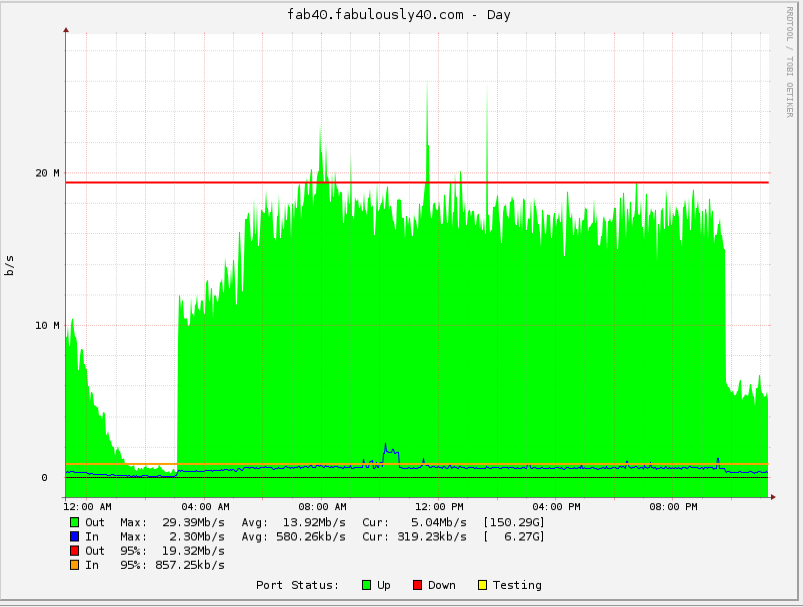Click the 6.27G In total value
The height and width of the screenshot is (607, 803).
tap(521, 537)
